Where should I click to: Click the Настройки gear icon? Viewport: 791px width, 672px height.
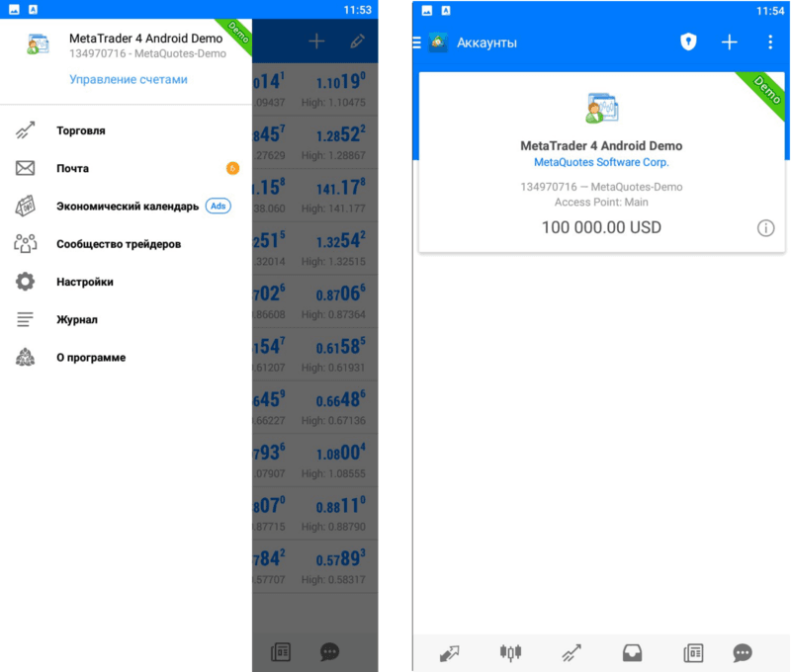click(25, 282)
